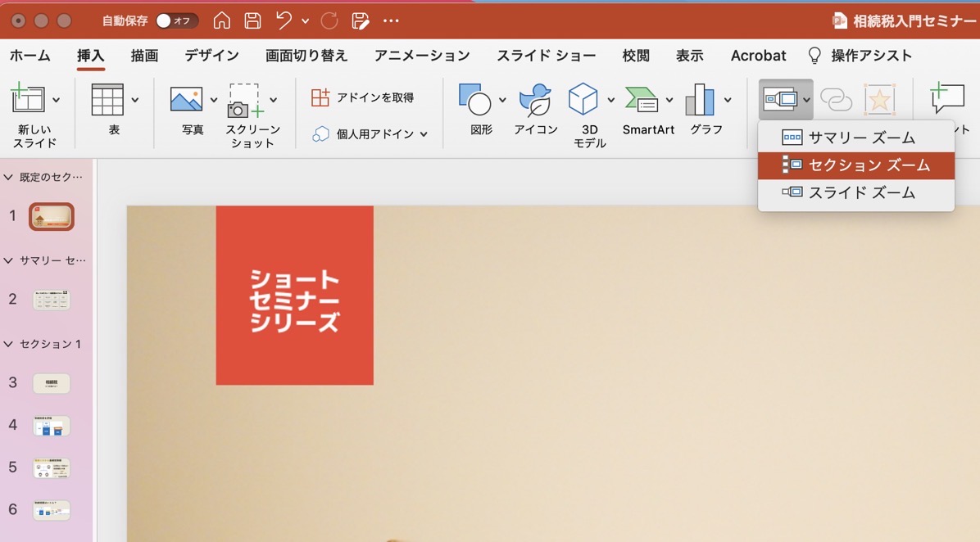Go to the アニメーション tab
The height and width of the screenshot is (542, 980).
coord(422,56)
